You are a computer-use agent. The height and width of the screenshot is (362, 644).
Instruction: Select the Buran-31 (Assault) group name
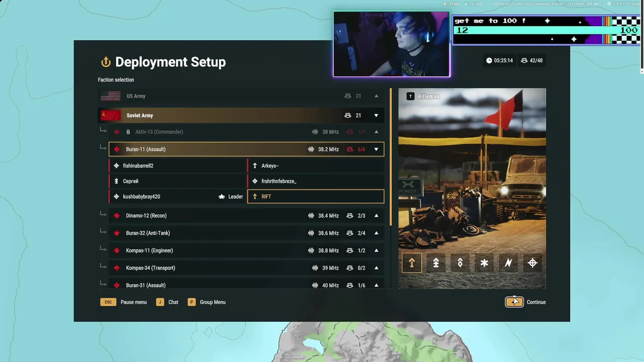point(146,285)
